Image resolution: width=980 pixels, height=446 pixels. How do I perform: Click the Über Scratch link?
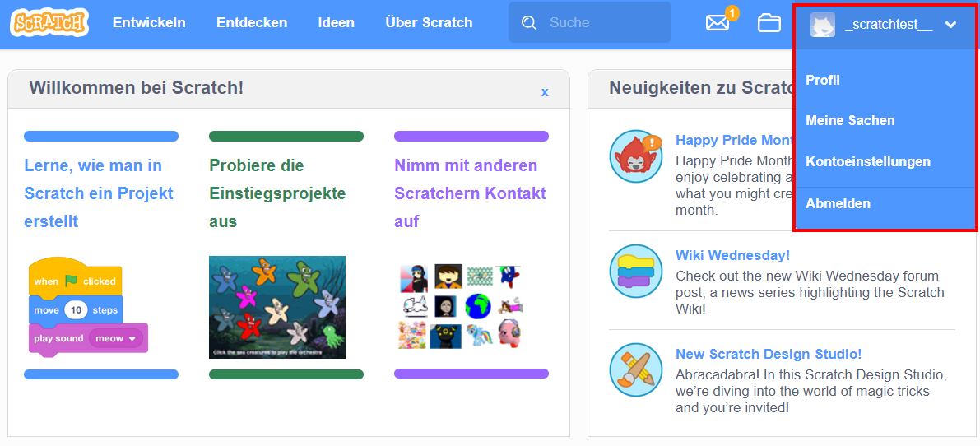pyautogui.click(x=429, y=22)
